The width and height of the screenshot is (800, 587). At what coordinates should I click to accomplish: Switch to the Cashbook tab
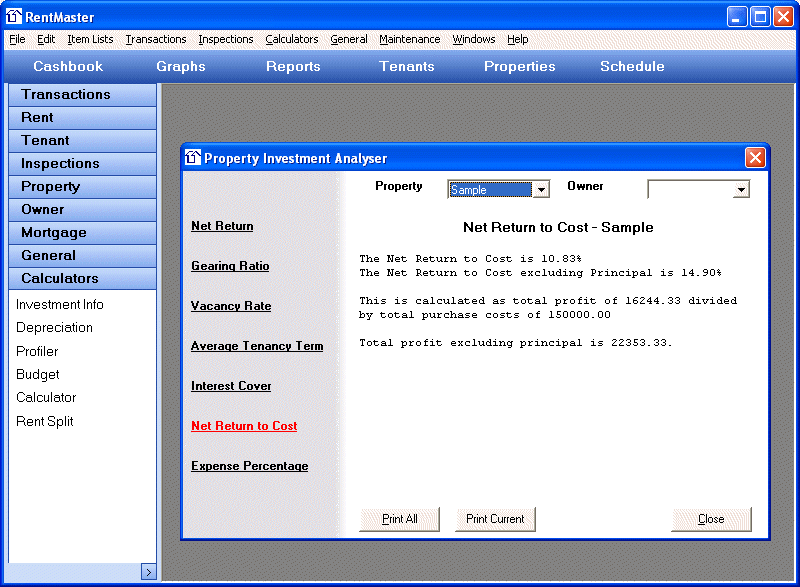point(68,66)
